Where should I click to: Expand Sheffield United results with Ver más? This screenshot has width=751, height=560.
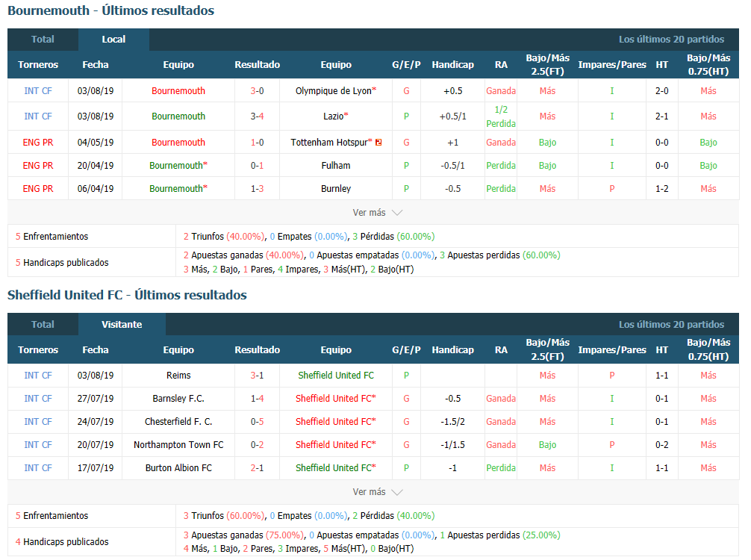click(378, 492)
